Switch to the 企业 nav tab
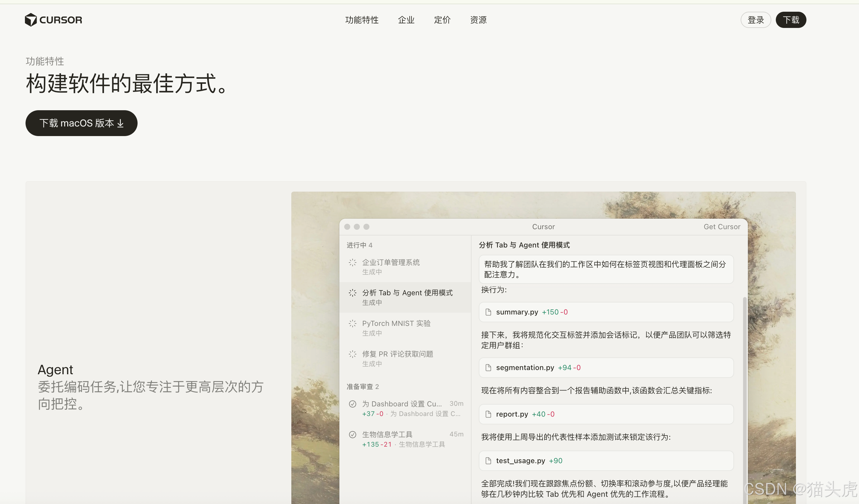This screenshot has width=859, height=504. pos(406,20)
